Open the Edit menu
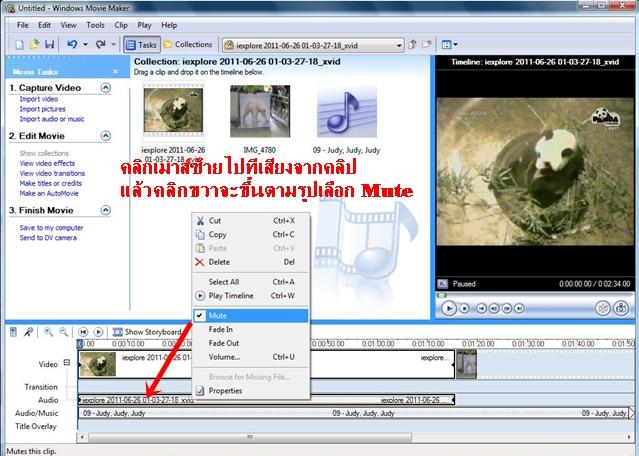 (x=44, y=25)
